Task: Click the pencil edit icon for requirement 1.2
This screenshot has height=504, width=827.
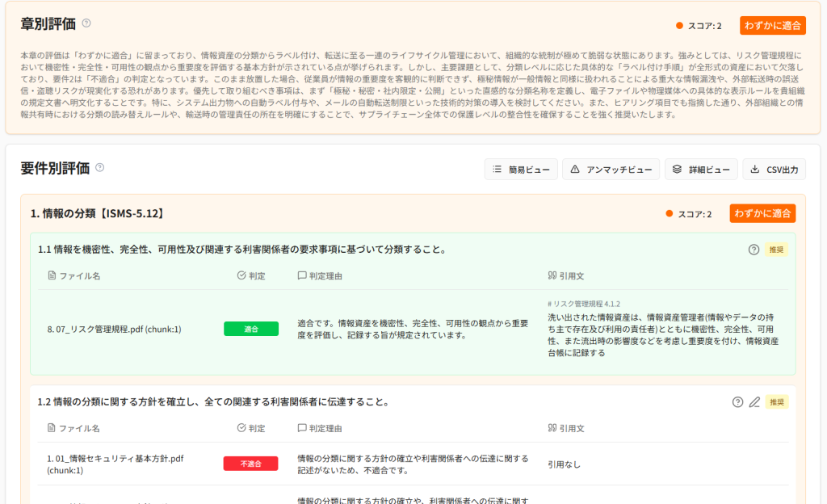Action: 754,402
